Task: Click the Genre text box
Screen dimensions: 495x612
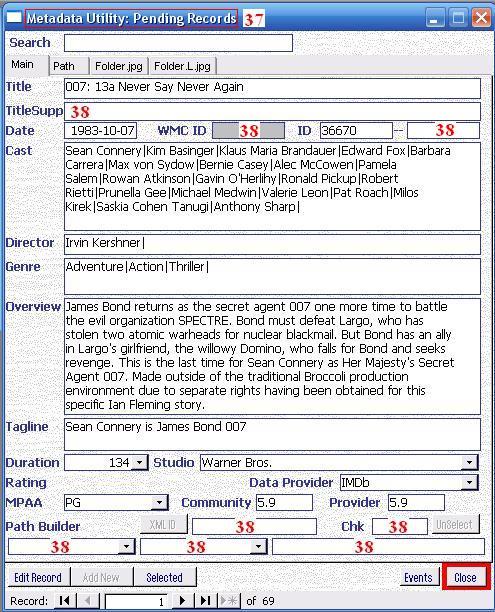Action: (x=272, y=276)
